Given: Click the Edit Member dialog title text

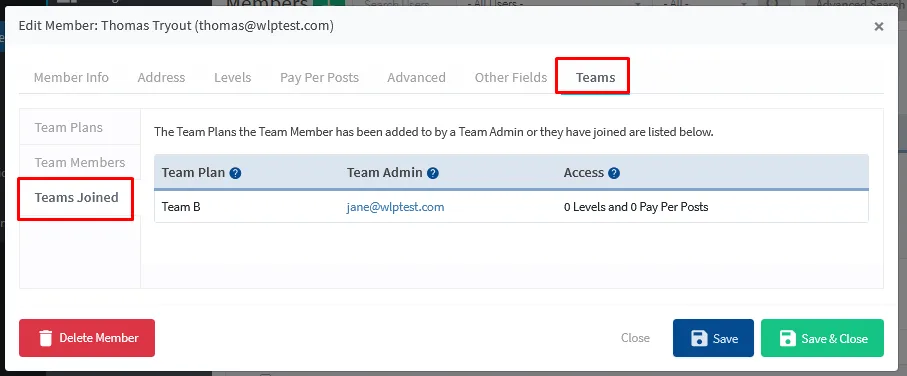Looking at the screenshot, I should pyautogui.click(x=176, y=26).
